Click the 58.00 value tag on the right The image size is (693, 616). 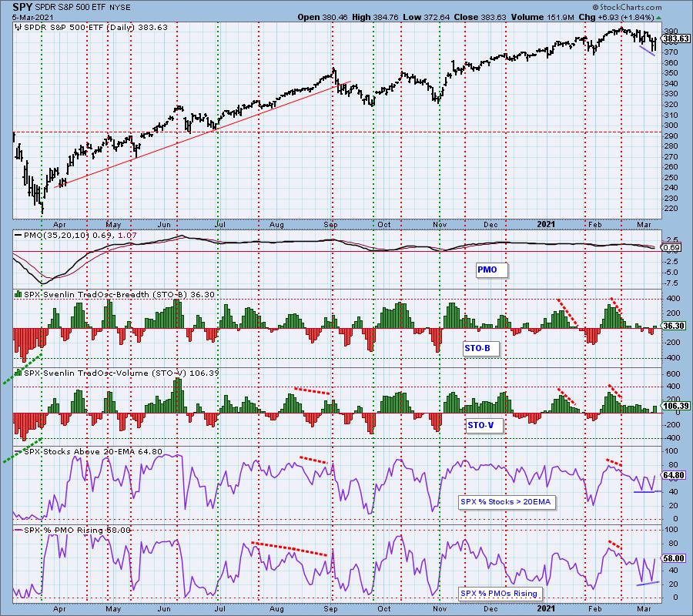674,558
